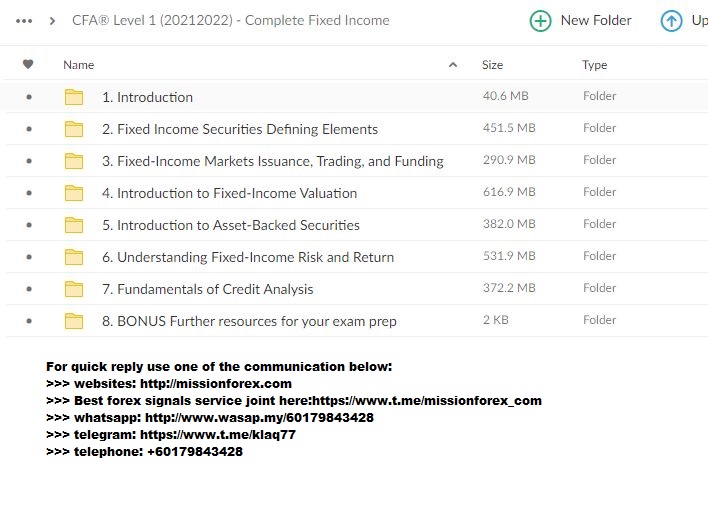Click the New Folder label
The image size is (708, 506).
click(596, 20)
